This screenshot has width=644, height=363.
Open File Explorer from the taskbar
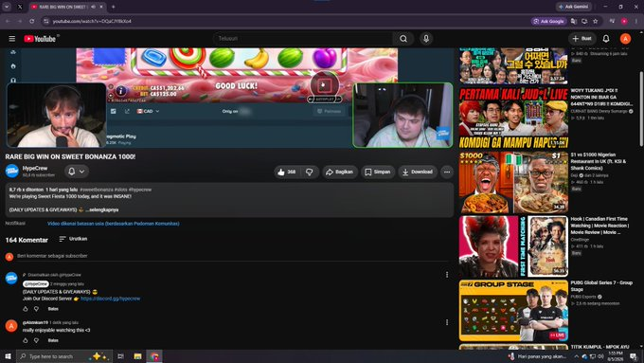coord(137,356)
